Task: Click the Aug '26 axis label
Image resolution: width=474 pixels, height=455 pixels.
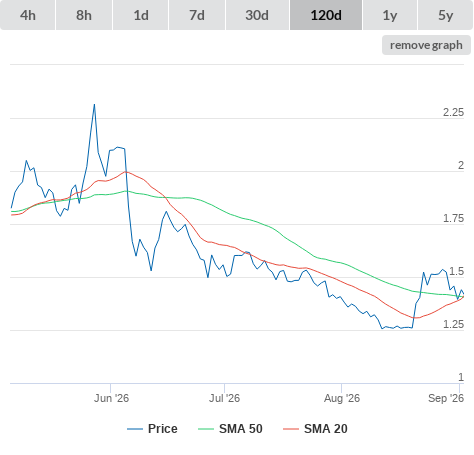Action: (342, 398)
